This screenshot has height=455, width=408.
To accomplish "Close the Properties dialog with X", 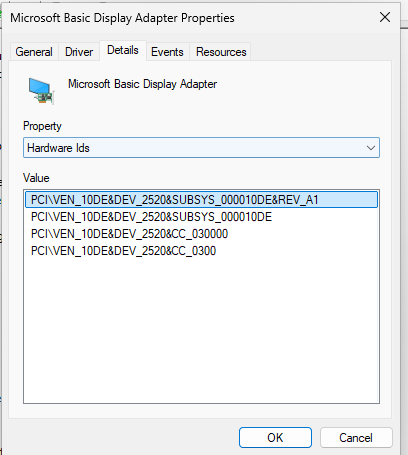I will 385,17.
